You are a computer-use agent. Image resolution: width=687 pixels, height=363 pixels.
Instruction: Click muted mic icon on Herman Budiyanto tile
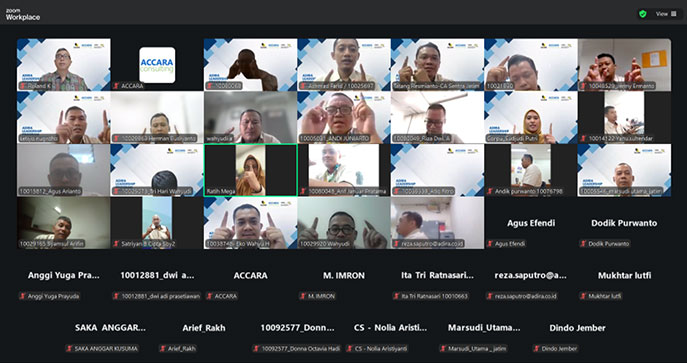coord(116,138)
